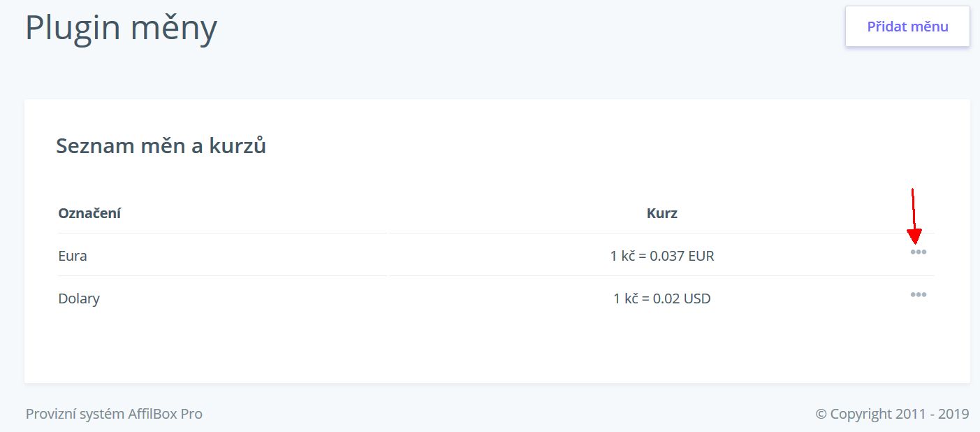The width and height of the screenshot is (980, 432).
Task: Click the Přidat měnu button
Action: coord(907,27)
